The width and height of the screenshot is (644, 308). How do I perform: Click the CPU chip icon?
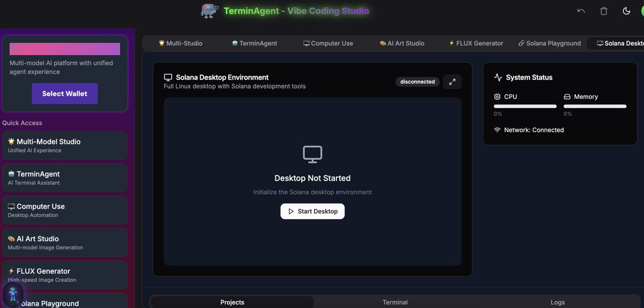(497, 97)
